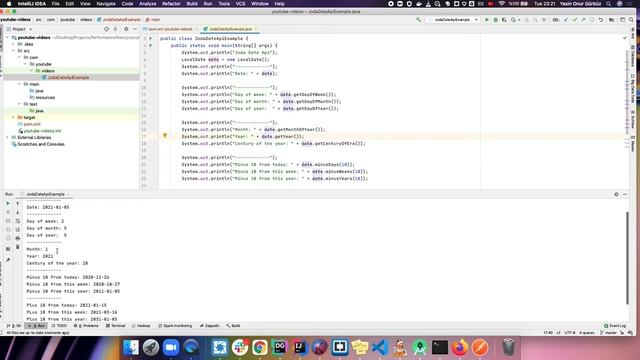Open the Spark monitoring tool window

175,326
